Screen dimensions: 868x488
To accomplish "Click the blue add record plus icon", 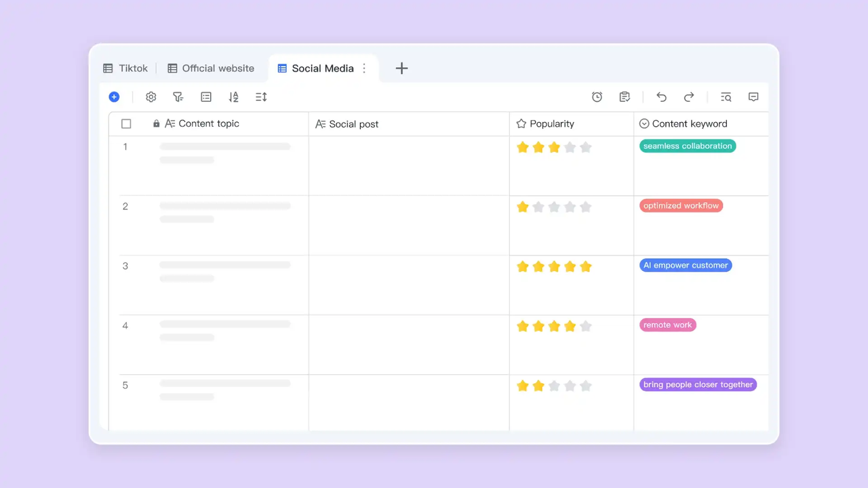I will point(114,97).
